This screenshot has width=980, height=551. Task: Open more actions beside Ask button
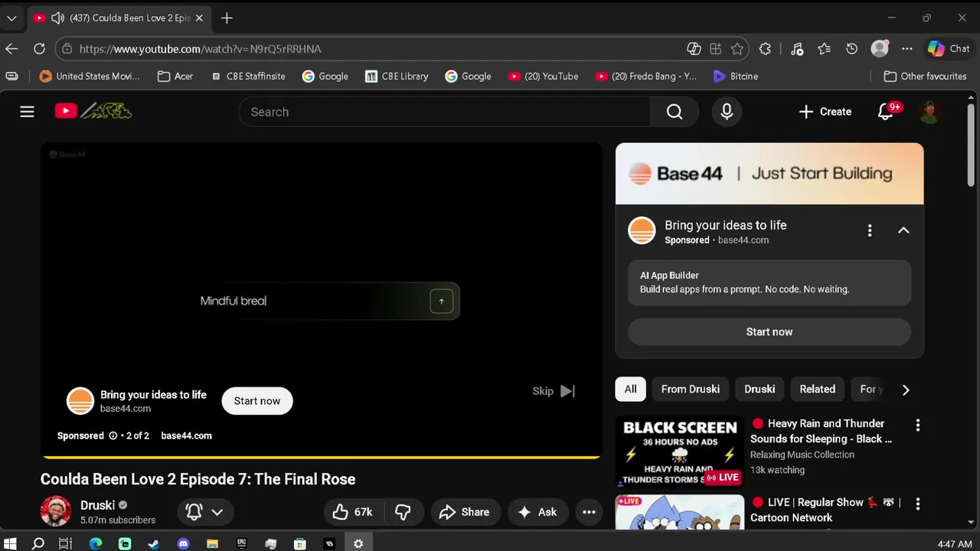(589, 512)
